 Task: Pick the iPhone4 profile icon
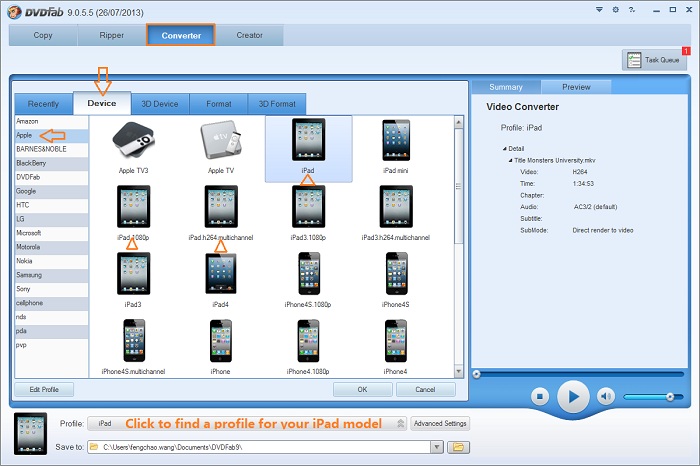click(x=396, y=341)
